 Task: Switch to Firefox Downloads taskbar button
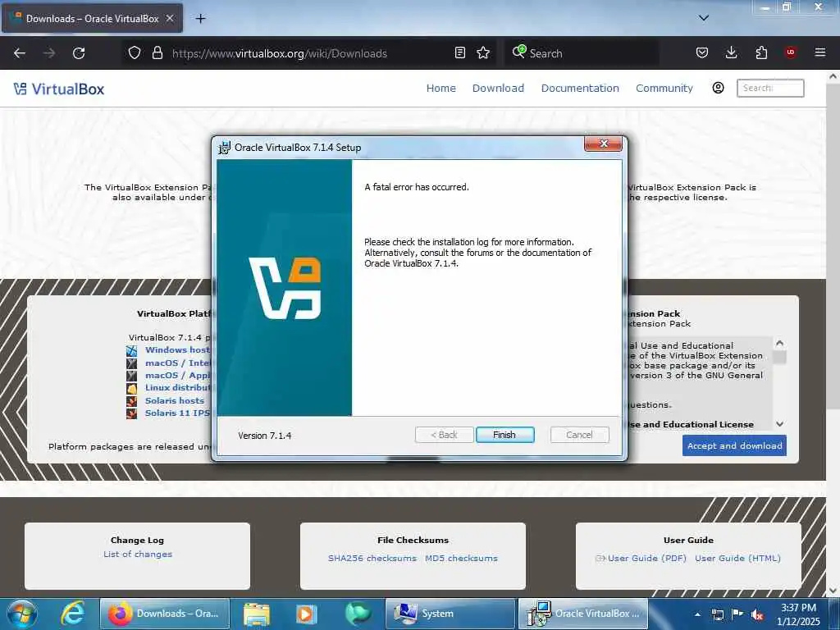pyautogui.click(x=164, y=614)
